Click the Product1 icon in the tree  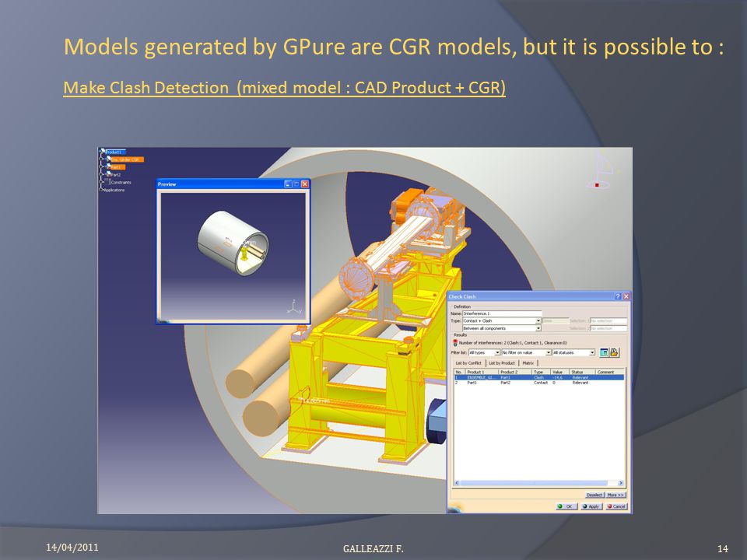pyautogui.click(x=103, y=151)
